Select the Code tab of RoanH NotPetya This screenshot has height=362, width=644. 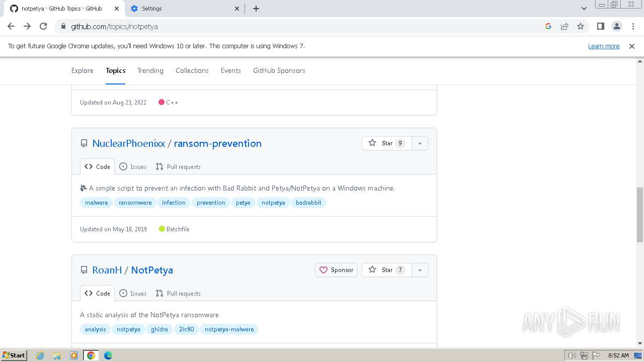coord(97,293)
